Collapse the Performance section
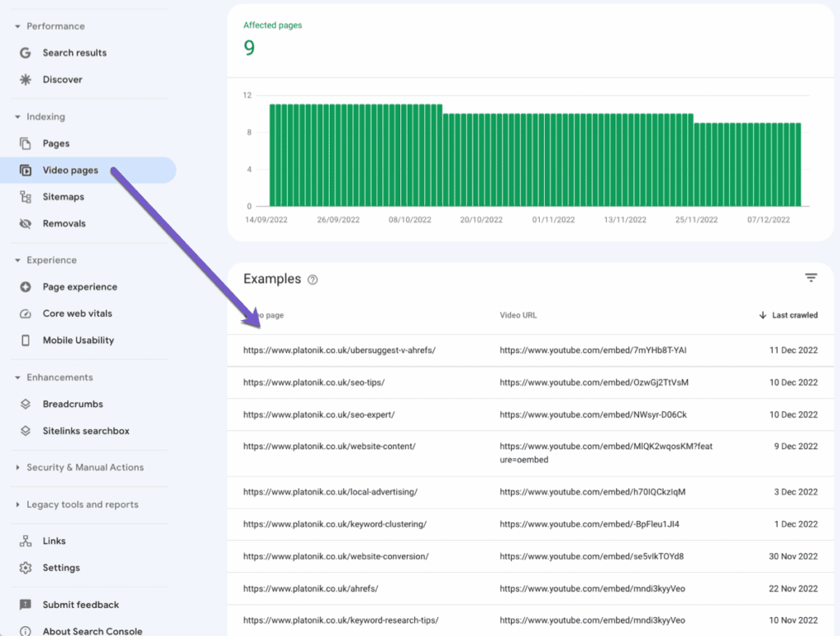The height and width of the screenshot is (636, 840). (x=18, y=26)
